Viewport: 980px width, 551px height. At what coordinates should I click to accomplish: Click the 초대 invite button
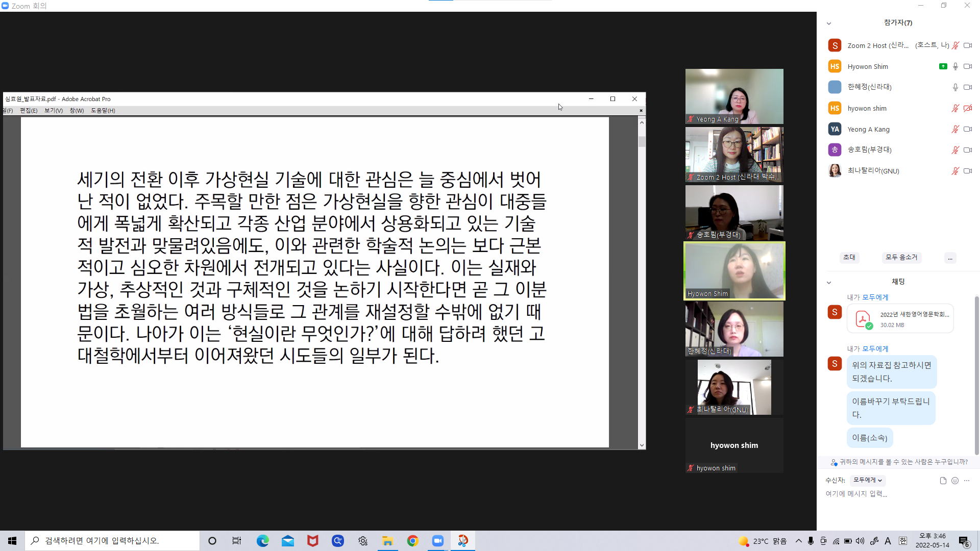[x=849, y=257]
